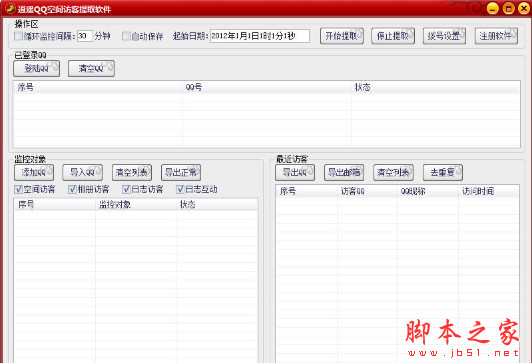Clear the list in the 最近访客 panel
This screenshot has width=532, height=364.
point(394,172)
